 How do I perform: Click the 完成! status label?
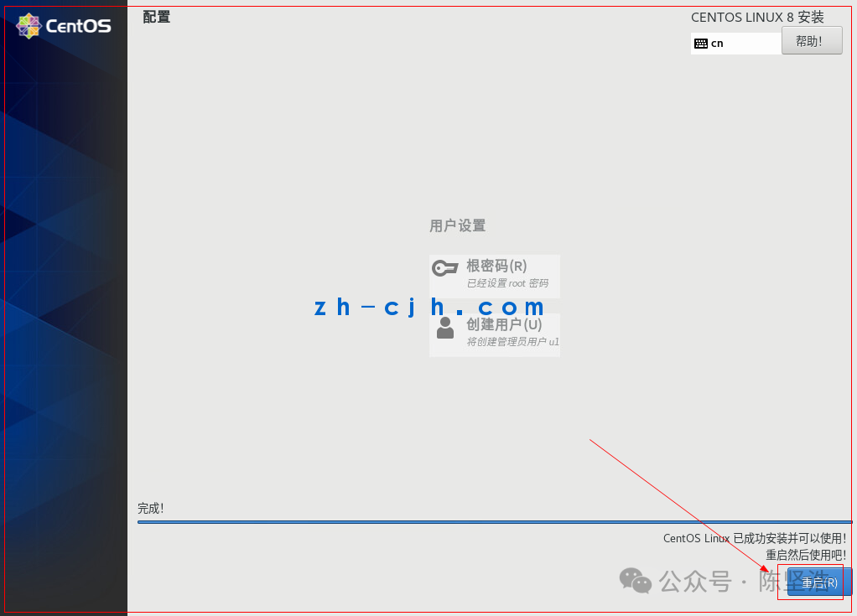pyautogui.click(x=151, y=509)
